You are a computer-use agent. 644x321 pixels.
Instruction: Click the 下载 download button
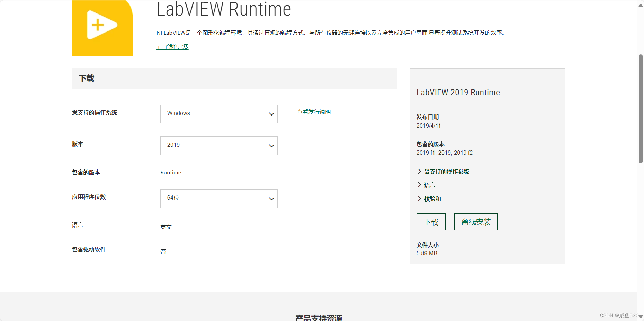431,222
